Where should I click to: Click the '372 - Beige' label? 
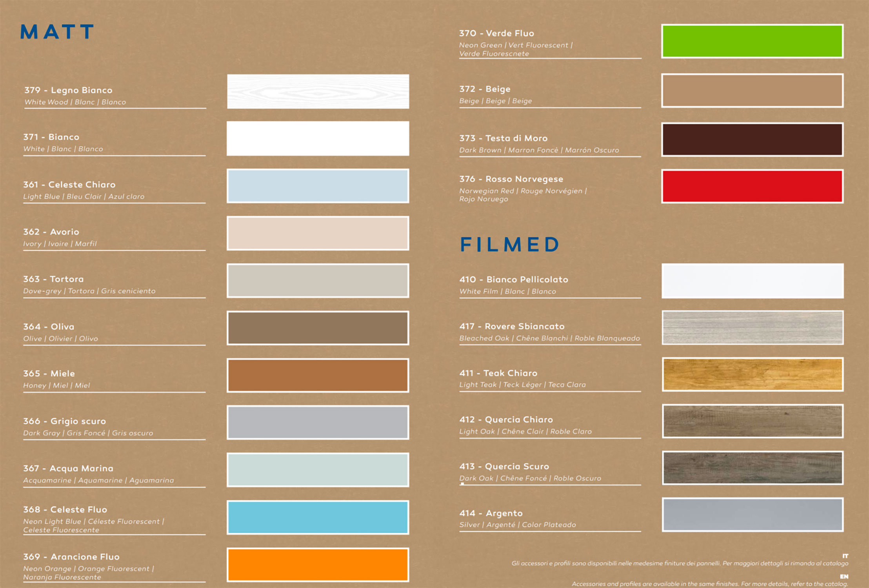pyautogui.click(x=485, y=89)
